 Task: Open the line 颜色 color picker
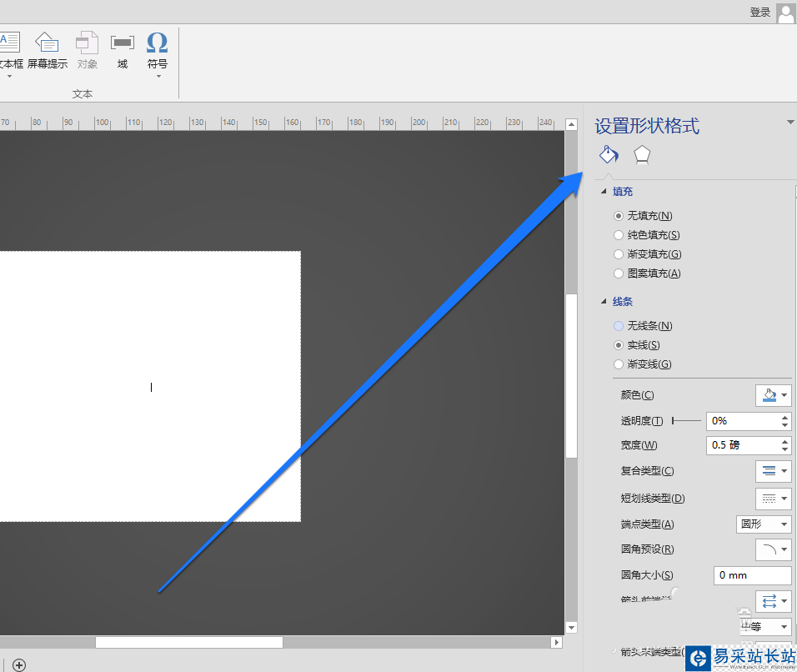coord(773,395)
